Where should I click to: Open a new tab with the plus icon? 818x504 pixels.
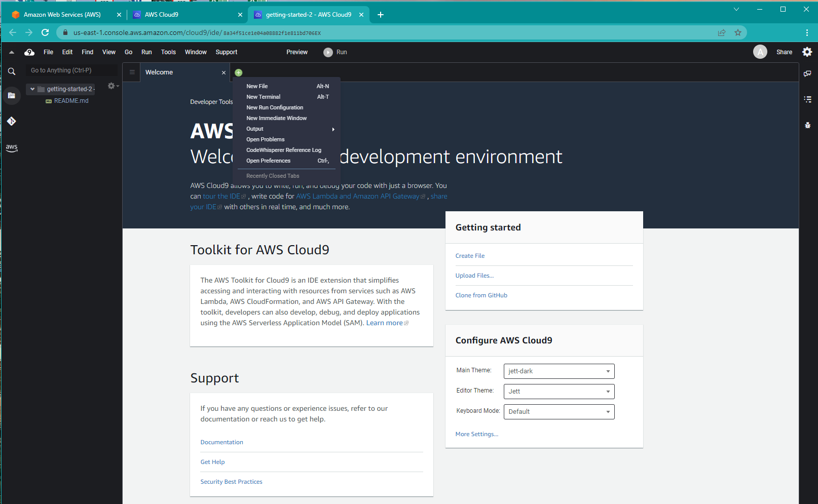[x=238, y=72]
